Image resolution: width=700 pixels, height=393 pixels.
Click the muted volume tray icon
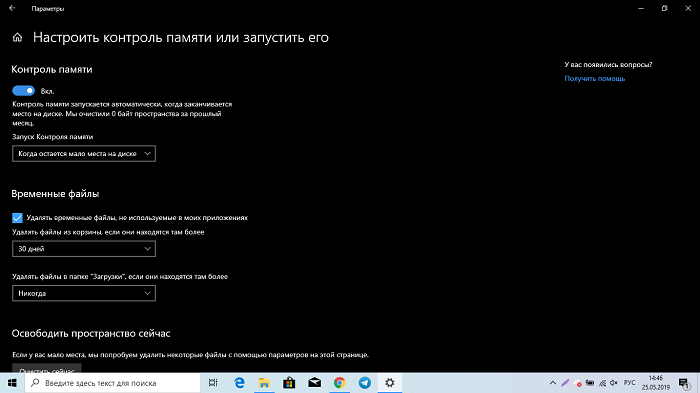[614, 383]
